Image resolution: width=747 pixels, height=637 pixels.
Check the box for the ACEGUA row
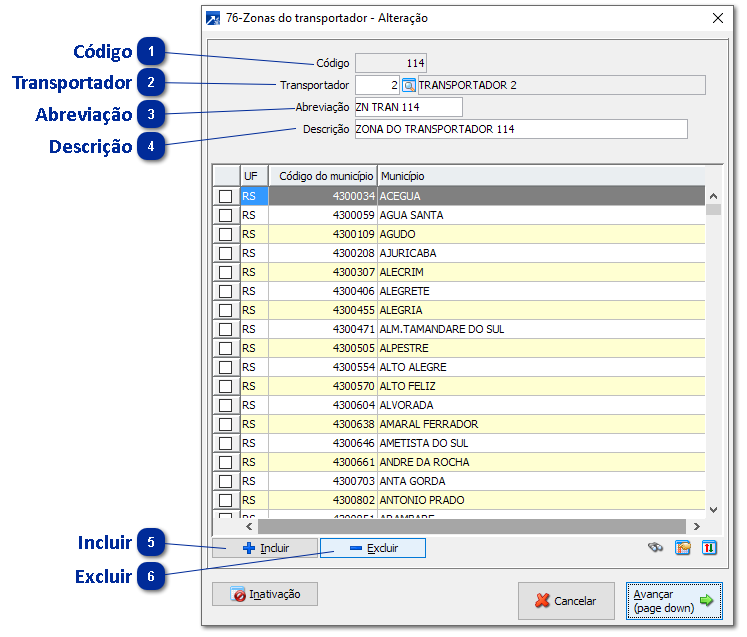coord(225,196)
